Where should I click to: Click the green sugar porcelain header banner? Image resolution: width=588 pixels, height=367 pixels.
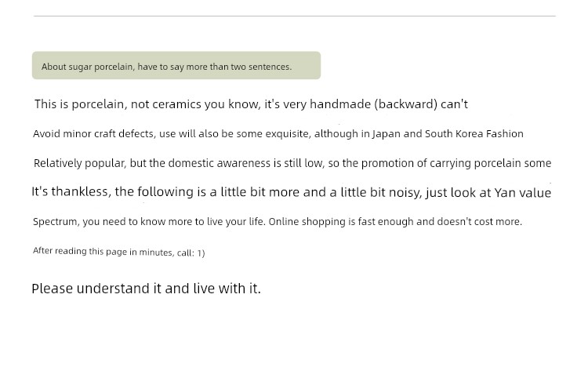176,65
